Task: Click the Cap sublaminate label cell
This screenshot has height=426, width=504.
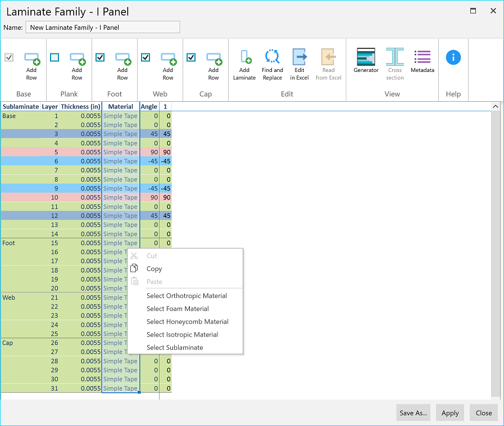Action: [x=21, y=343]
